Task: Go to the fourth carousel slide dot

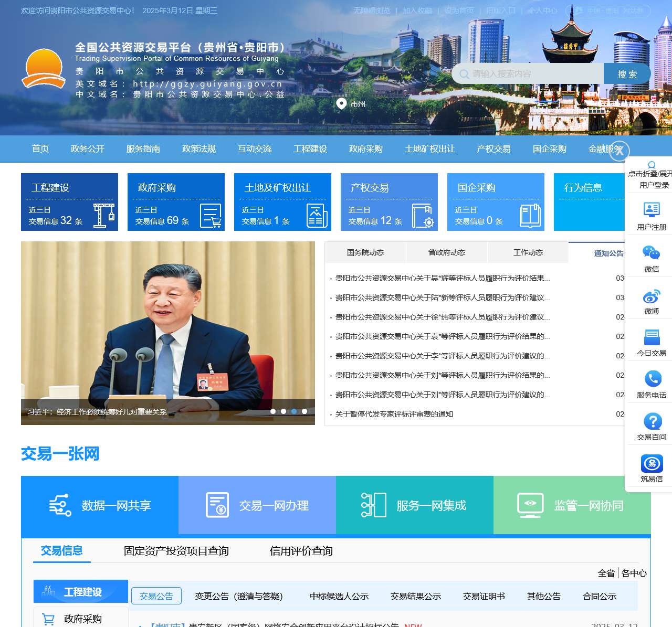Action: tap(304, 411)
